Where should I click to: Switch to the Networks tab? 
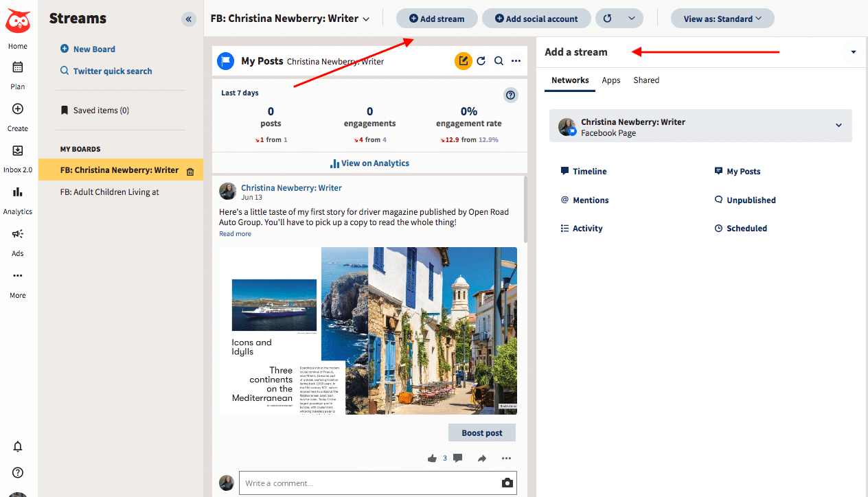point(570,80)
